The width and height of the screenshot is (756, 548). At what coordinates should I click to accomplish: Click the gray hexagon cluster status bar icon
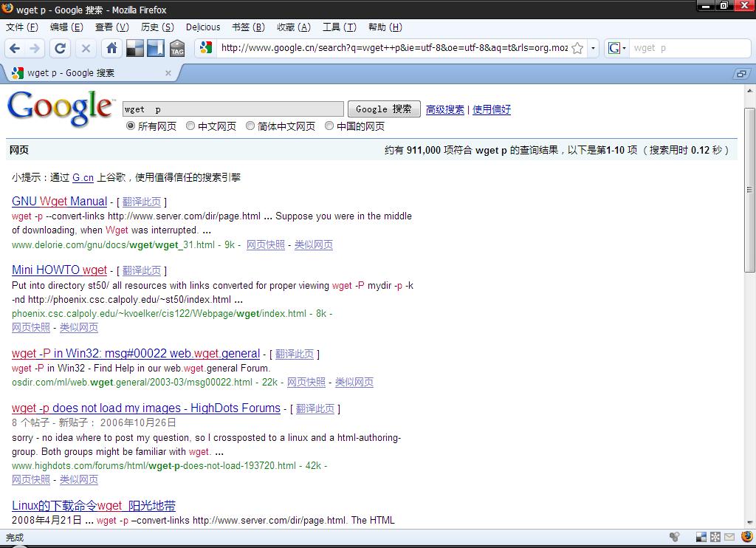tap(675, 536)
